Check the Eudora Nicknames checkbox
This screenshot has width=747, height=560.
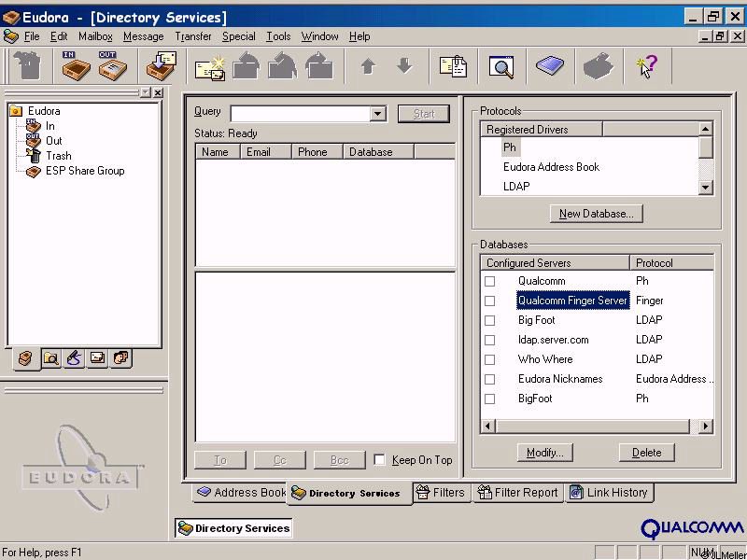[489, 379]
